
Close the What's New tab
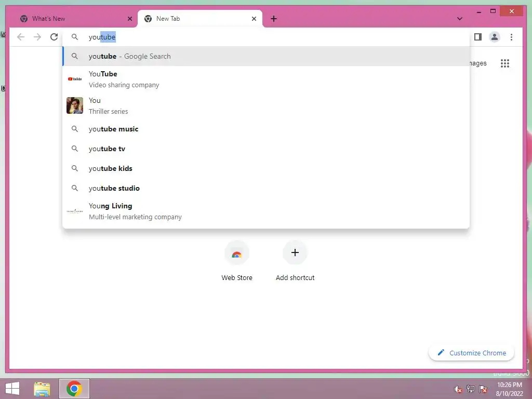(129, 19)
